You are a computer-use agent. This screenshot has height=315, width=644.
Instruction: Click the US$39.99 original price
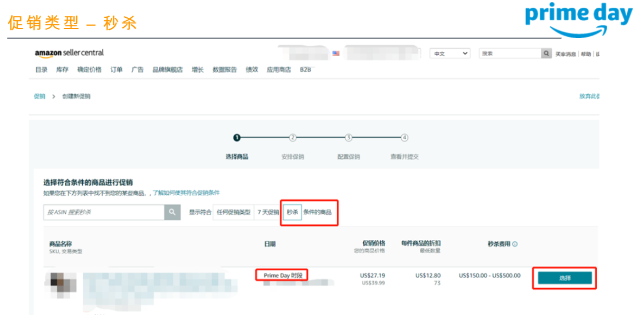pyautogui.click(x=373, y=283)
